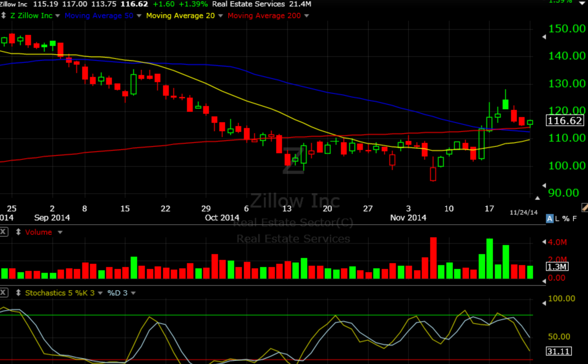Click the Stochastics 5 %K 3 label

click(x=60, y=293)
